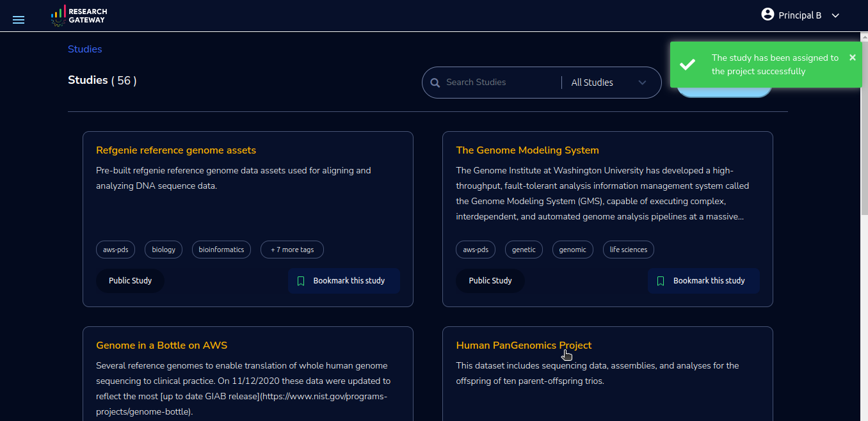
Task: Expand the Principal B account dropdown arrow
Action: (x=835, y=15)
